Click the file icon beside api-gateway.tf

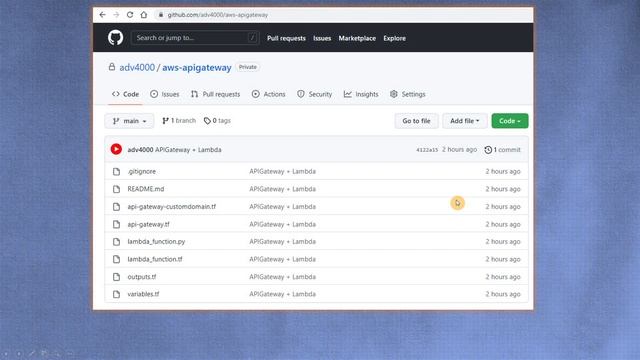point(116,224)
